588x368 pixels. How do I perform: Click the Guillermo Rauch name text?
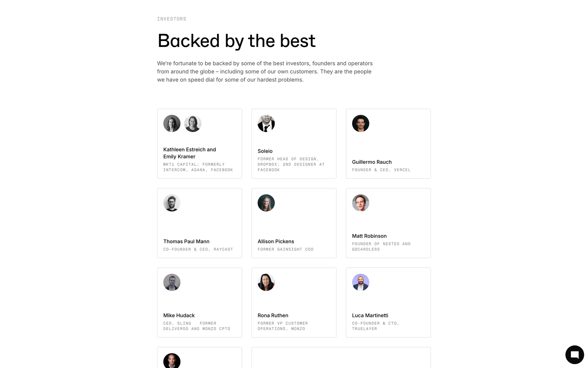coord(371,162)
